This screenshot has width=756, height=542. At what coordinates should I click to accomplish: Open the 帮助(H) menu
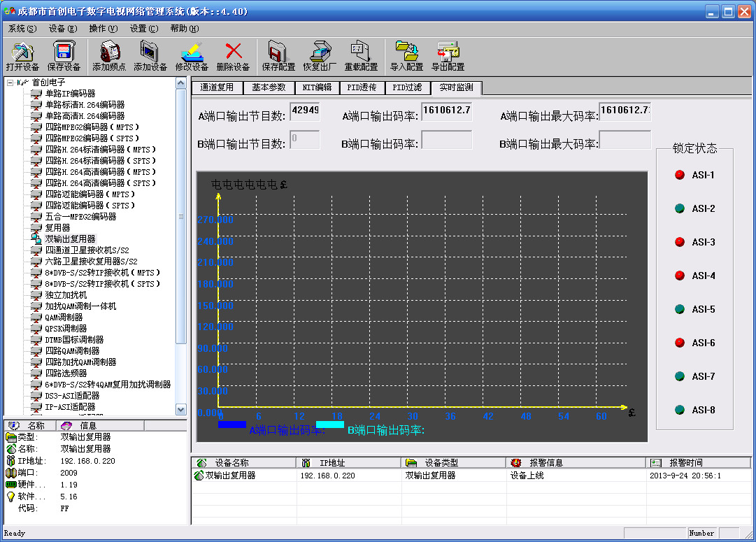(x=184, y=29)
